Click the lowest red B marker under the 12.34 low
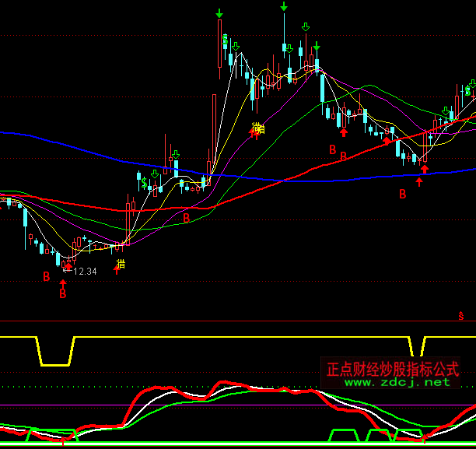Viewport: 476px width, 449px height. point(63,294)
